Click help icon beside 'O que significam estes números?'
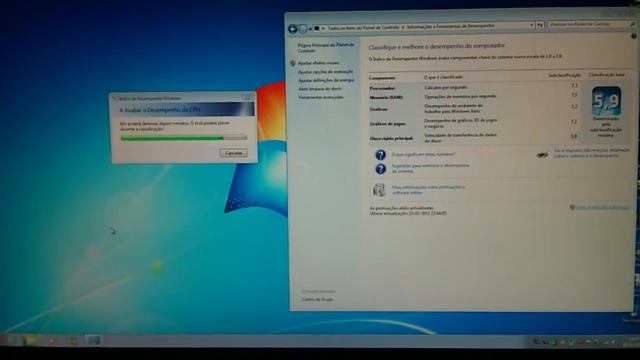Screen dimensions: 640x360 click(380, 155)
